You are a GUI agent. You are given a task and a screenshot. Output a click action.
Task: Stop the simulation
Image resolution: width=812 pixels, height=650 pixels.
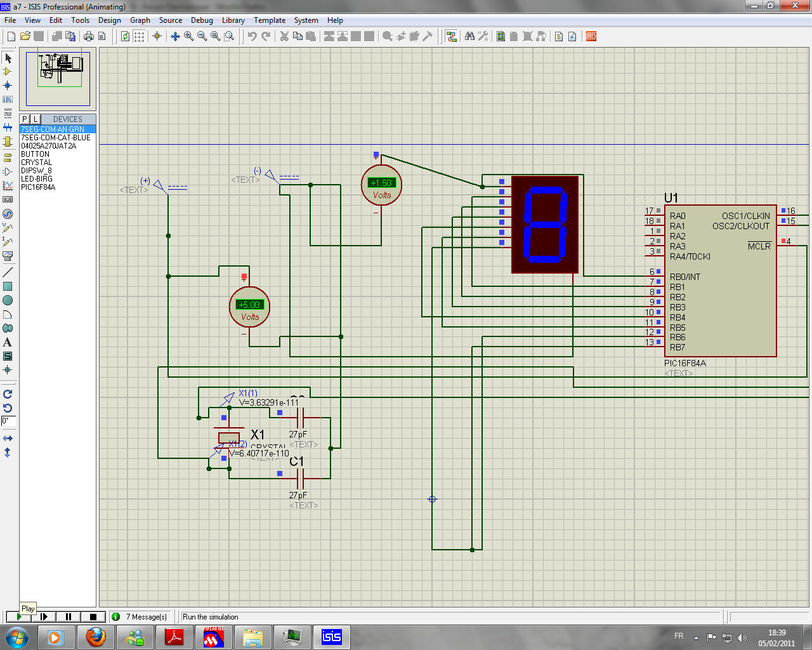[x=93, y=616]
